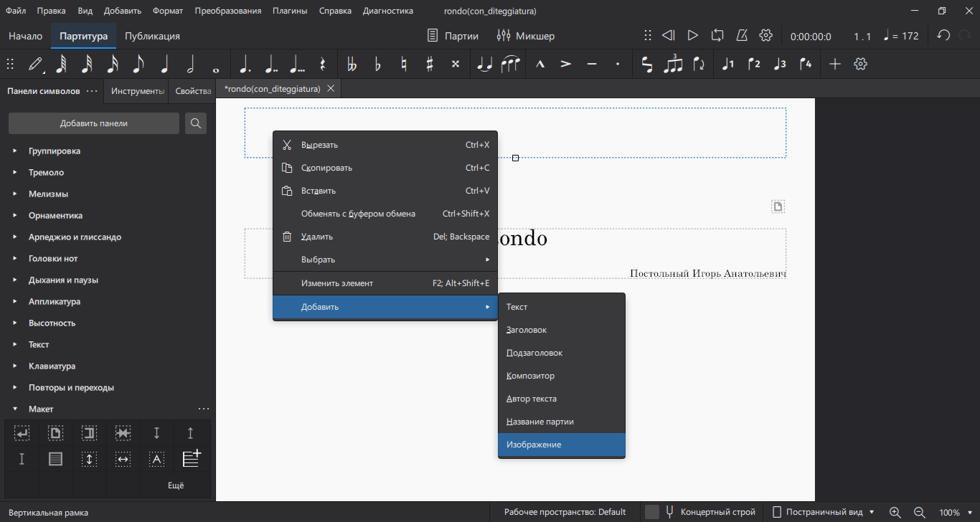Screen dimensions: 980x522
Task: Choose the eighth note duration
Action: click(138, 64)
